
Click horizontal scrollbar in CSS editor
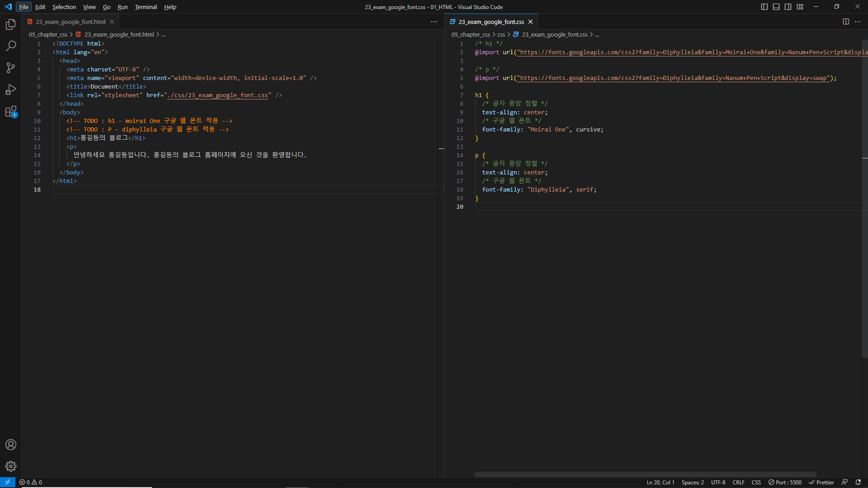tap(646, 474)
